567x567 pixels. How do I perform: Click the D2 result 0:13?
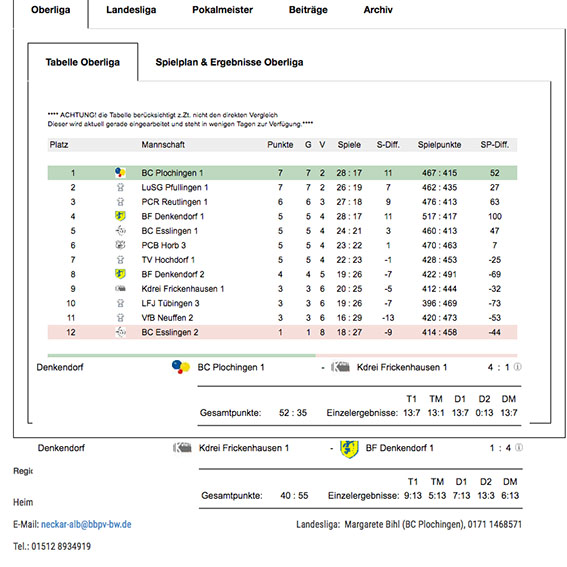(x=484, y=413)
